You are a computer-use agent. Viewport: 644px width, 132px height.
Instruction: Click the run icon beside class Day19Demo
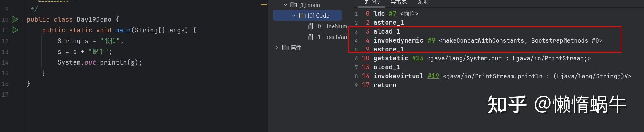click(x=15, y=19)
